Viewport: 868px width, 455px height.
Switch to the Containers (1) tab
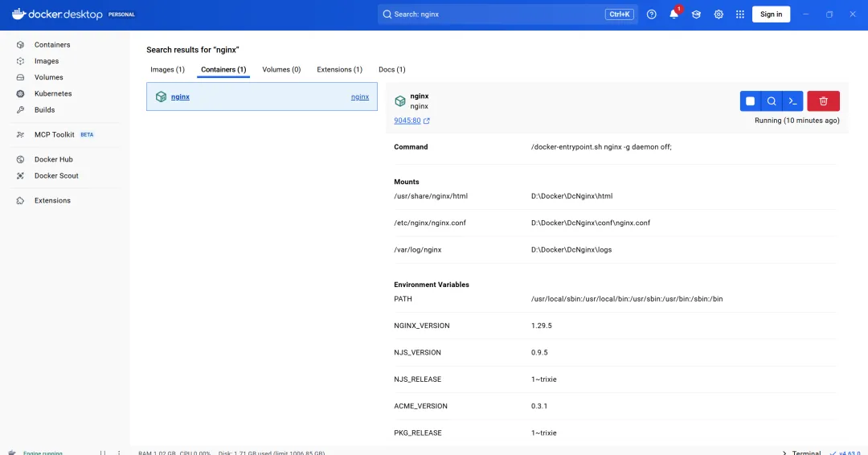(x=223, y=69)
